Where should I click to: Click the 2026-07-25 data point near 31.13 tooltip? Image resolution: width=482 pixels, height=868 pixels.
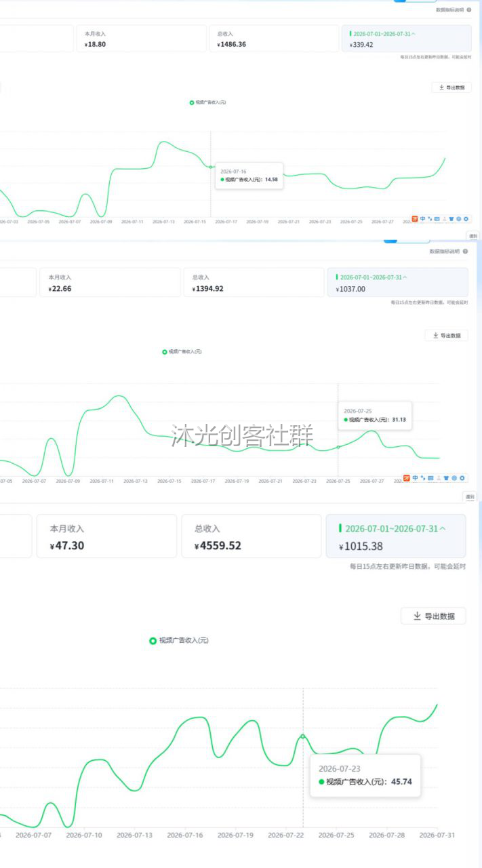pos(338,447)
